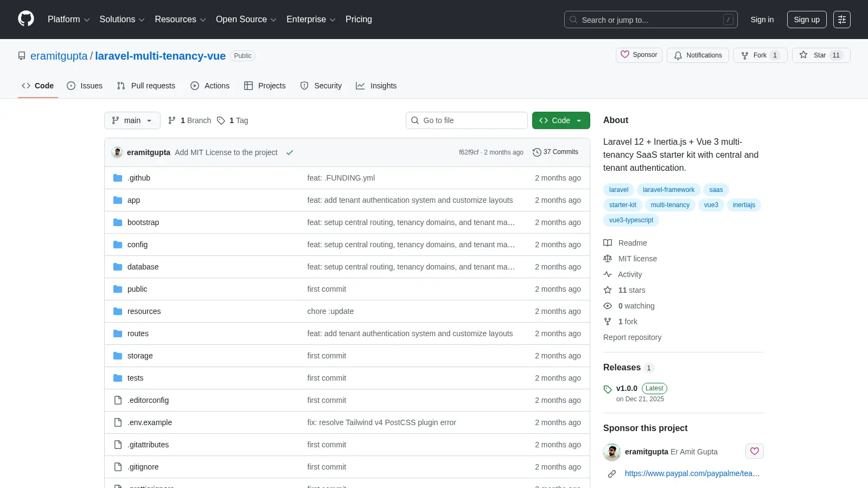Open the Pricing page

click(x=359, y=20)
